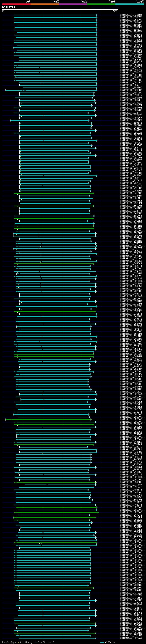Select label UniRef100_C6TFW1
This screenshot has width=146, height=644.
tap(131, 75)
